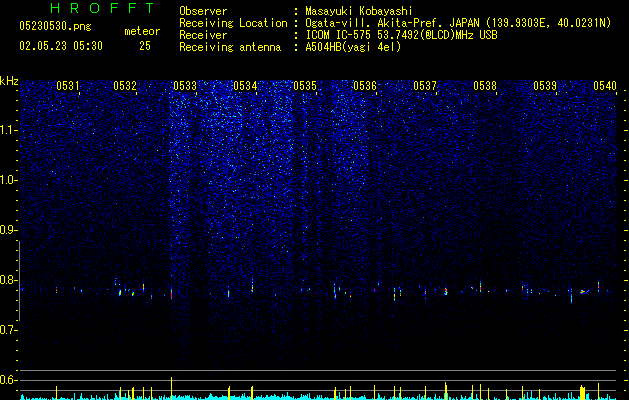Screen dimensions: 629x400
Task: Click the 0.7 kHz axis label
Action: pyautogui.click(x=9, y=330)
